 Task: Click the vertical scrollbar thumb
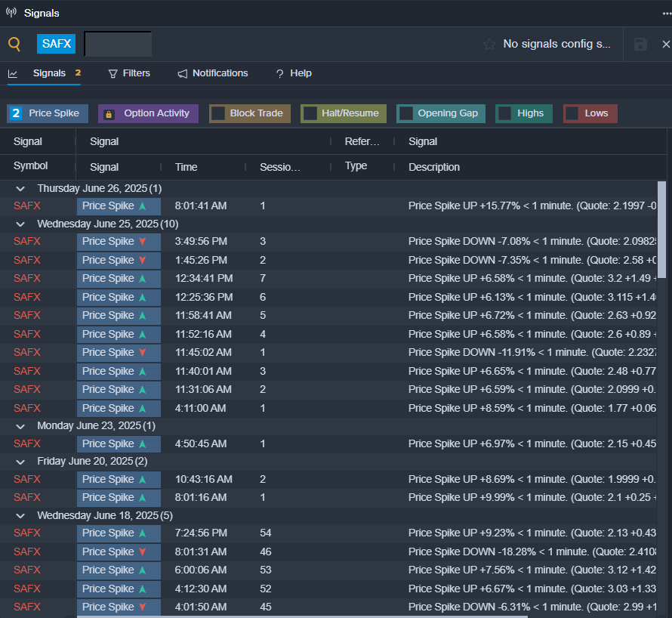point(661,230)
